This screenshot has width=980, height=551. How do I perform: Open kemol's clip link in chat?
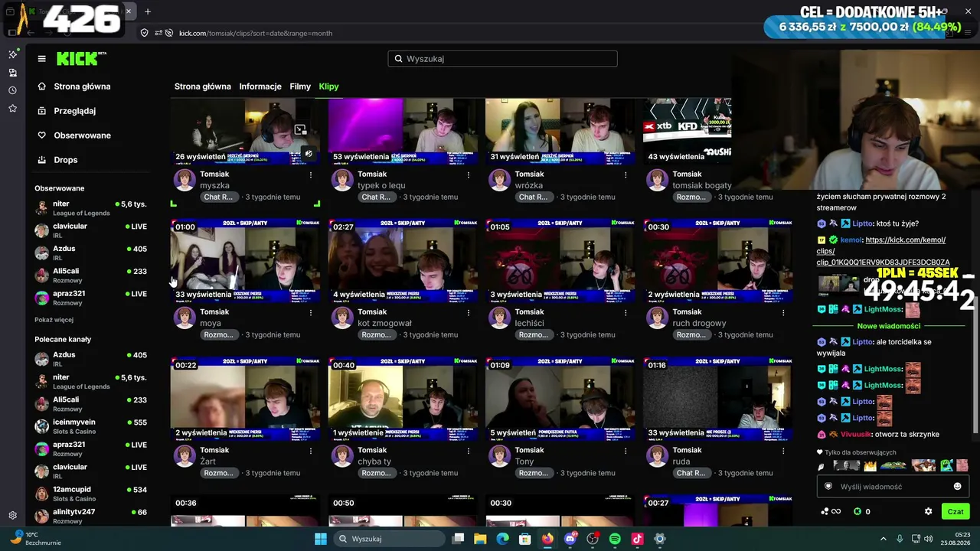coord(883,251)
